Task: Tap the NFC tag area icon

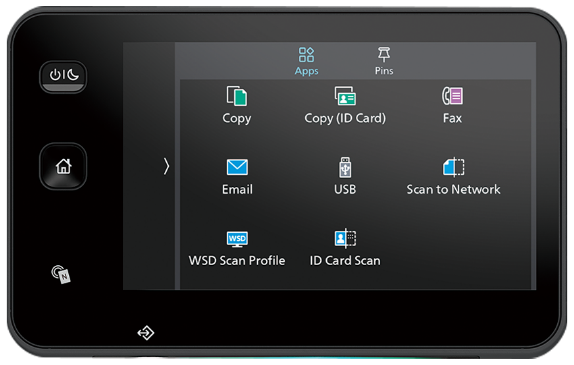Action: click(x=61, y=274)
